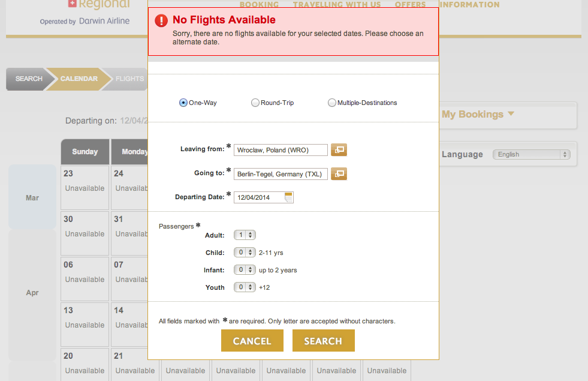This screenshot has width=588, height=381.
Task: Select the One-Way radio button
Action: [x=183, y=103]
